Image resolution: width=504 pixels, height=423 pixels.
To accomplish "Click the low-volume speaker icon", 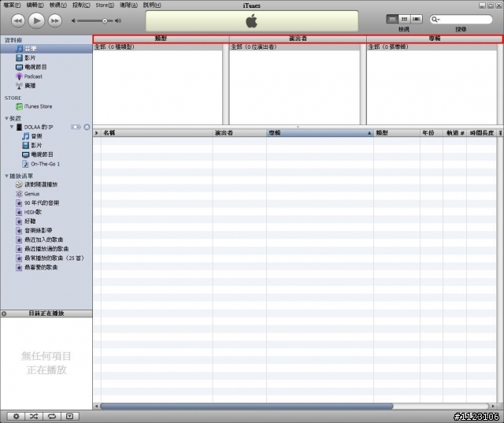I will [x=73, y=21].
